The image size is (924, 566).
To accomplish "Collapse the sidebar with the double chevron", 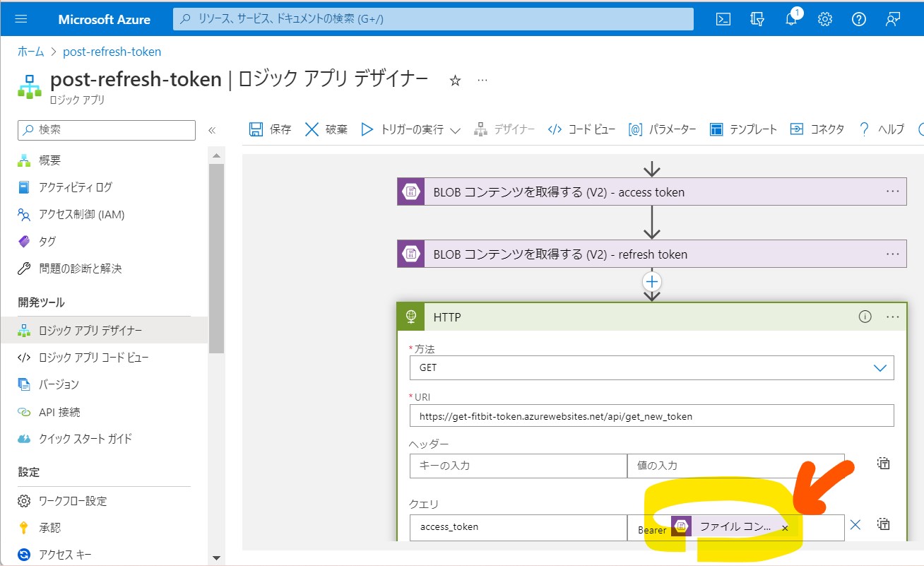I will [211, 130].
